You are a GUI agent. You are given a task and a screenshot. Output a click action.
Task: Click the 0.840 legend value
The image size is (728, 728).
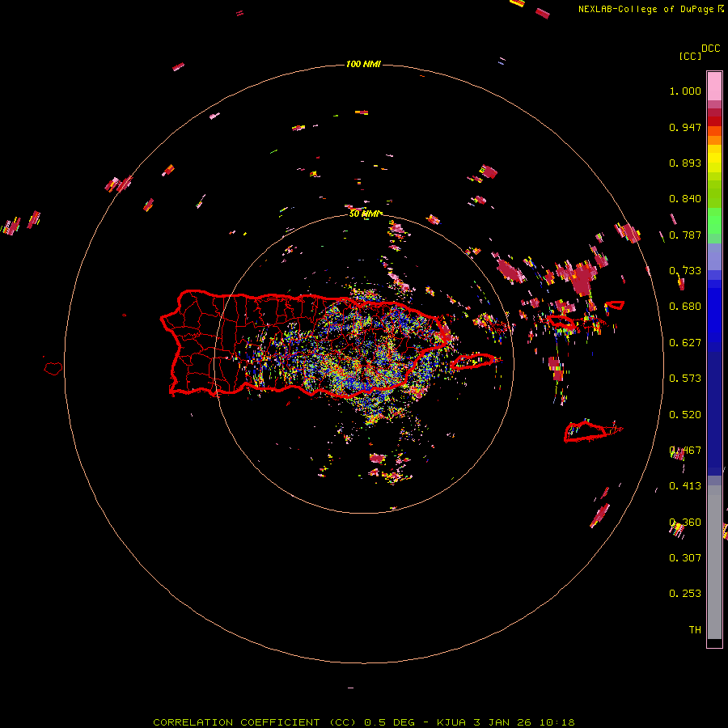coord(685,199)
